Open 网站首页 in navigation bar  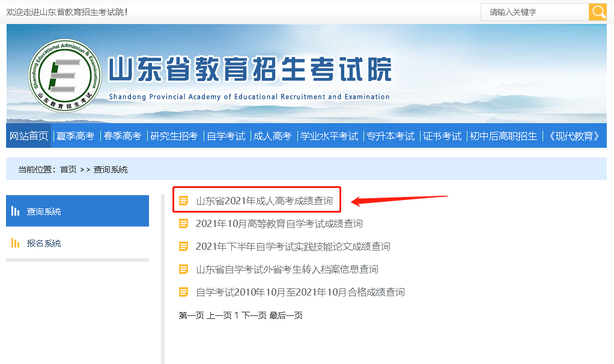(29, 136)
